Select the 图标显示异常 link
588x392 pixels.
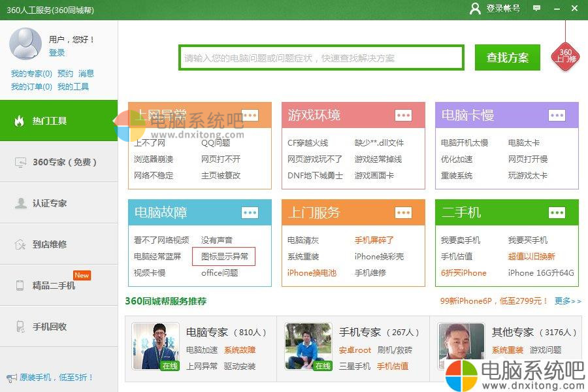(224, 257)
